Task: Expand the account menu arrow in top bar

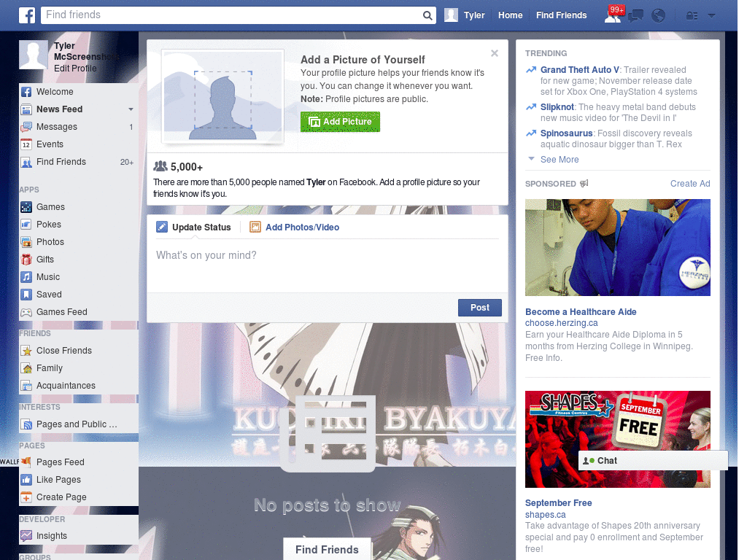Action: pos(712,16)
